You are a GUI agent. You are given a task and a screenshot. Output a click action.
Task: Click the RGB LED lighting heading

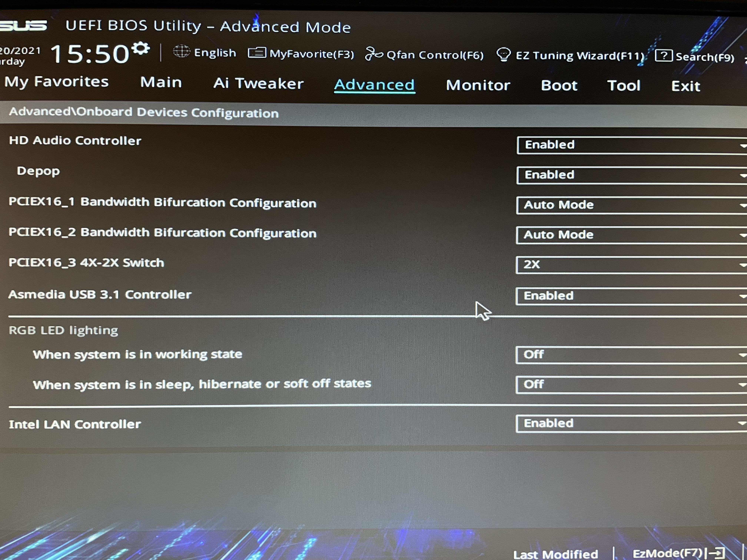64,330
